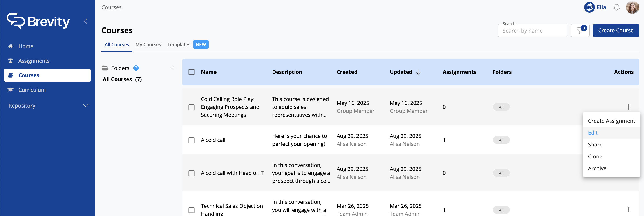Open kebab menu for Cold Calling Role Play
The image size is (644, 216).
click(x=628, y=107)
